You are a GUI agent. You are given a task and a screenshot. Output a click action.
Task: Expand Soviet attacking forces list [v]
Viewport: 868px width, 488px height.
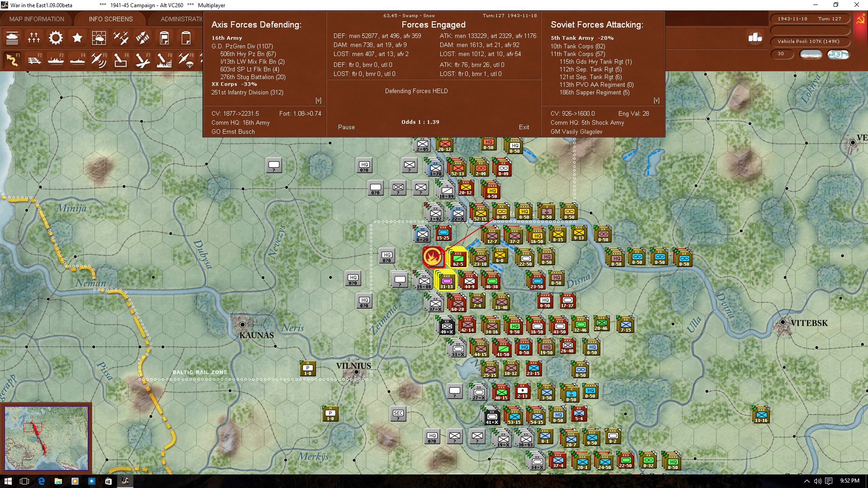tap(656, 100)
